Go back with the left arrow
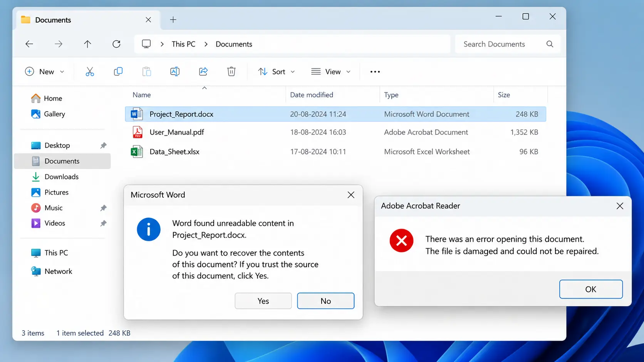644x362 pixels. [29, 44]
